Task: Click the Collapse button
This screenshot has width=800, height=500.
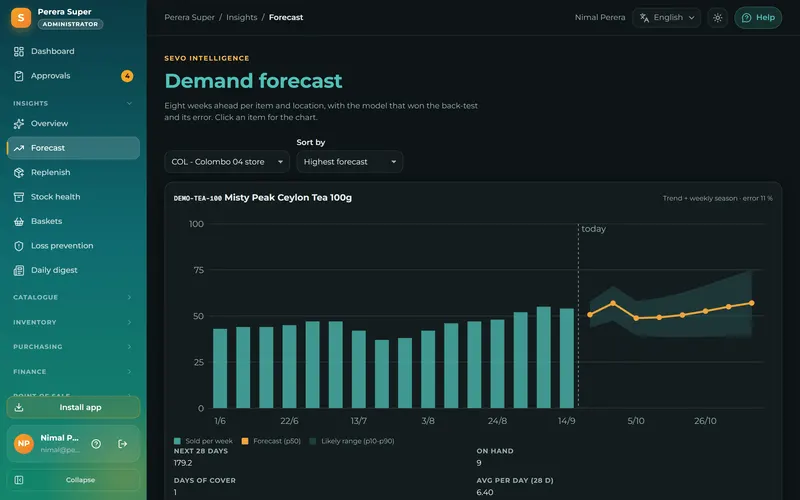Action: pyautogui.click(x=73, y=480)
